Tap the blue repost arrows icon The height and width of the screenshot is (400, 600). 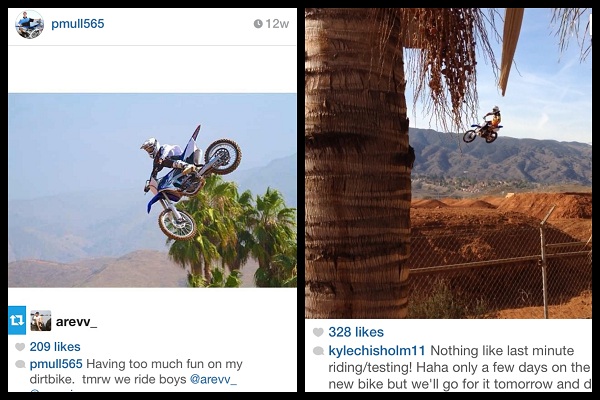(18, 320)
